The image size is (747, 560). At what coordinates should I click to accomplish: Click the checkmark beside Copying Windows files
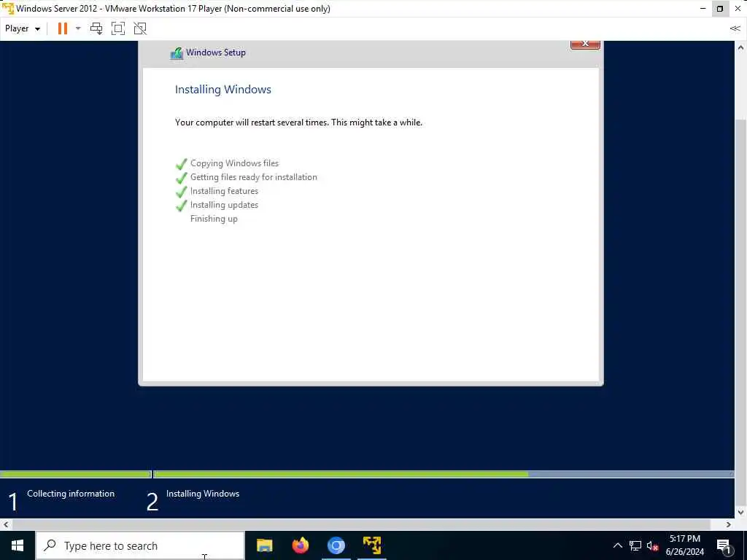(181, 164)
